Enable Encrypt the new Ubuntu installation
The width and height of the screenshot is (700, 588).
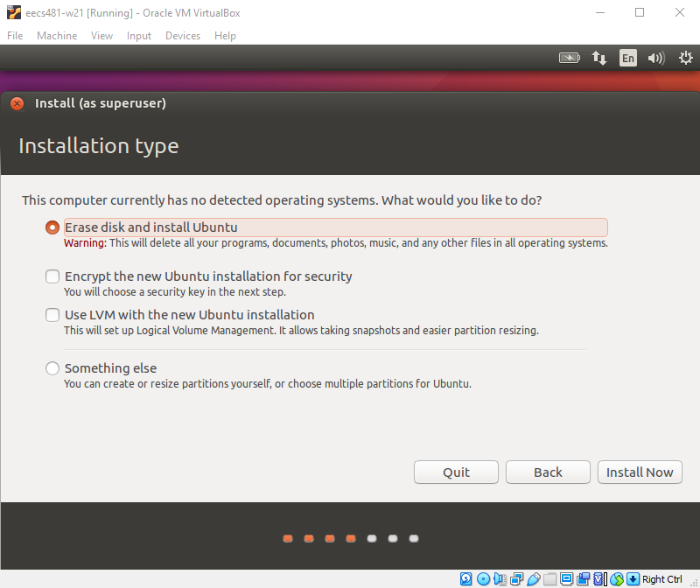tap(52, 276)
